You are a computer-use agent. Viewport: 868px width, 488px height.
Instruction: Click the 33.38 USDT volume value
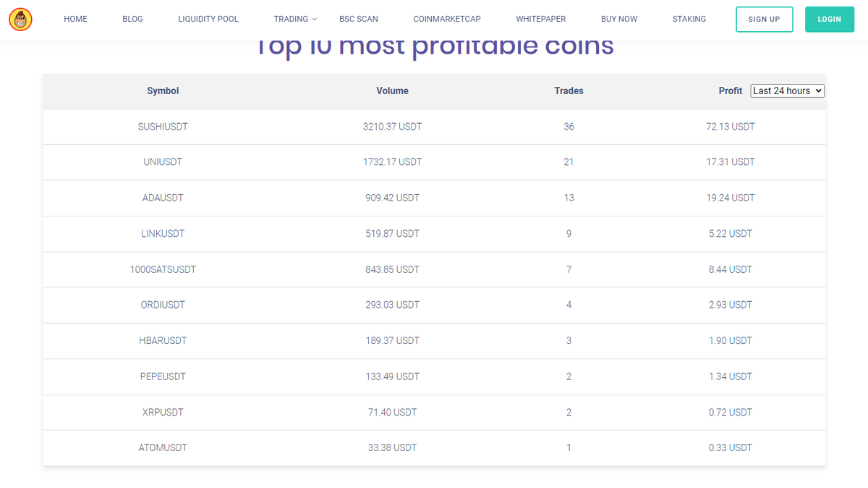click(x=392, y=447)
